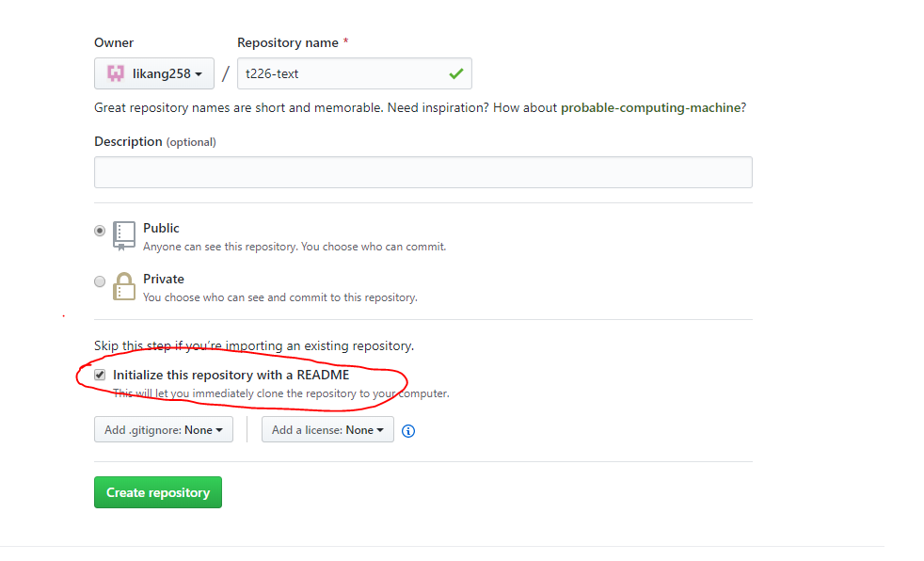Viewport: 924px width, 561px height.
Task: Focus the Description text field
Action: 423,172
